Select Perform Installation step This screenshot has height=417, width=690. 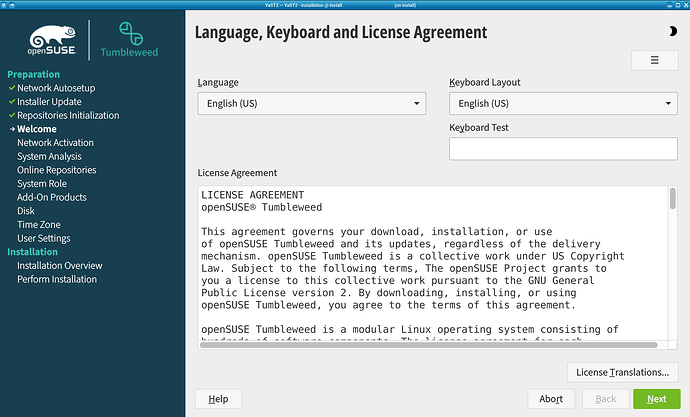(57, 279)
